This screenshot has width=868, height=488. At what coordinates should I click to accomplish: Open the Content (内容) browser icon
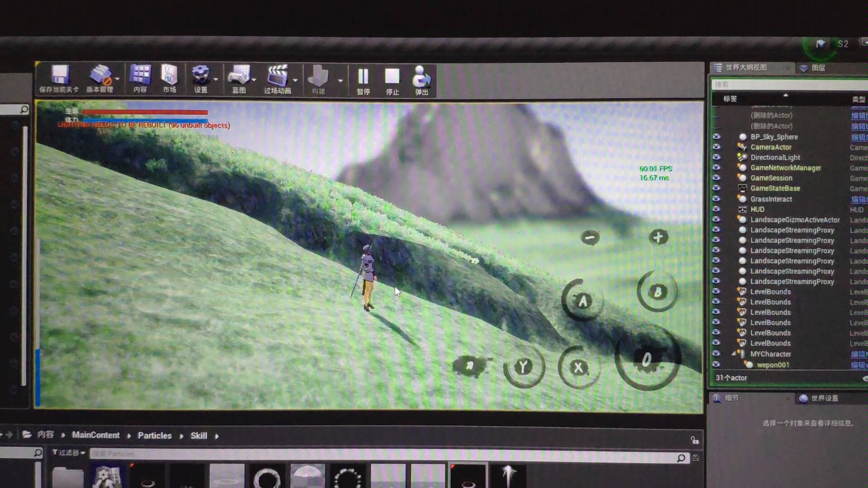[x=140, y=79]
